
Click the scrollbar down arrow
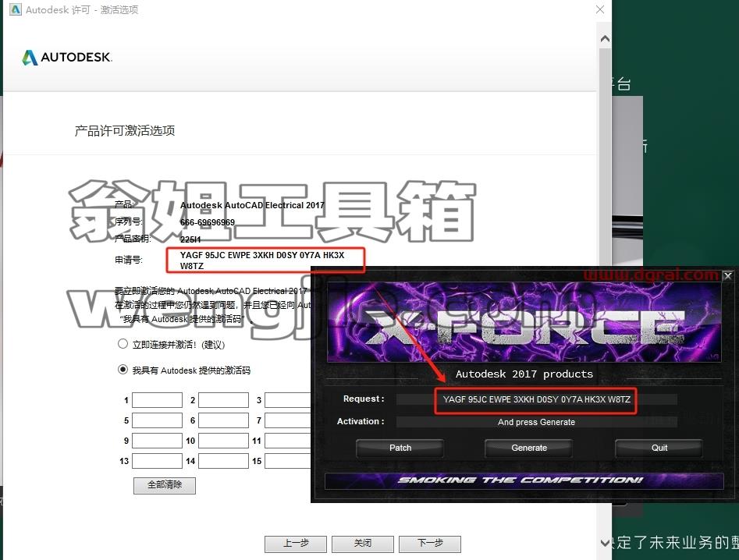605,543
